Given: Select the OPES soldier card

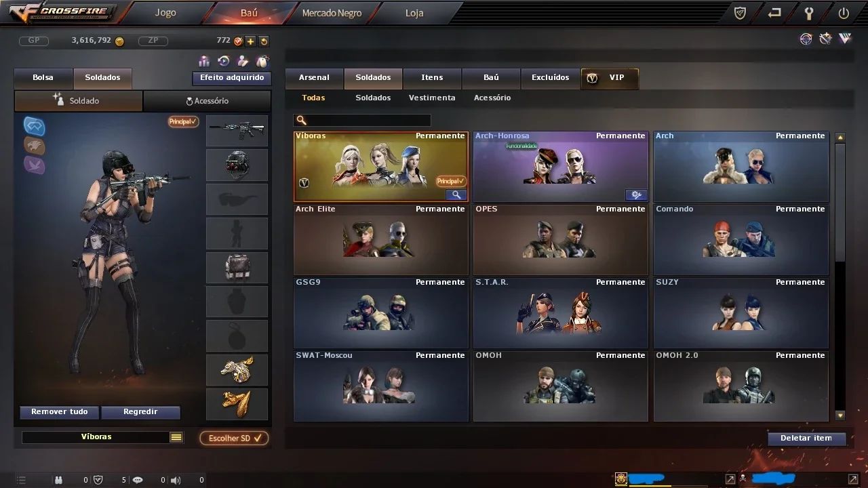Looking at the screenshot, I should [561, 239].
